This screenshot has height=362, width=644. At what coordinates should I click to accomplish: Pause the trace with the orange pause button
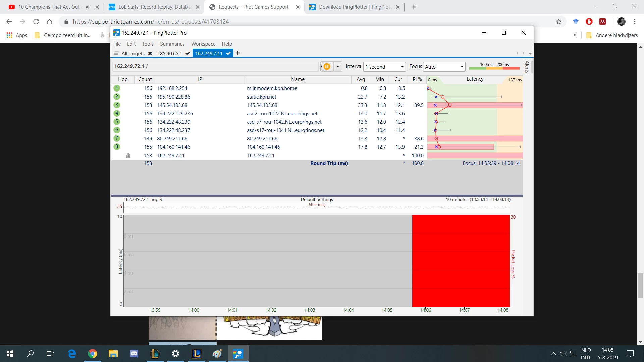click(327, 66)
